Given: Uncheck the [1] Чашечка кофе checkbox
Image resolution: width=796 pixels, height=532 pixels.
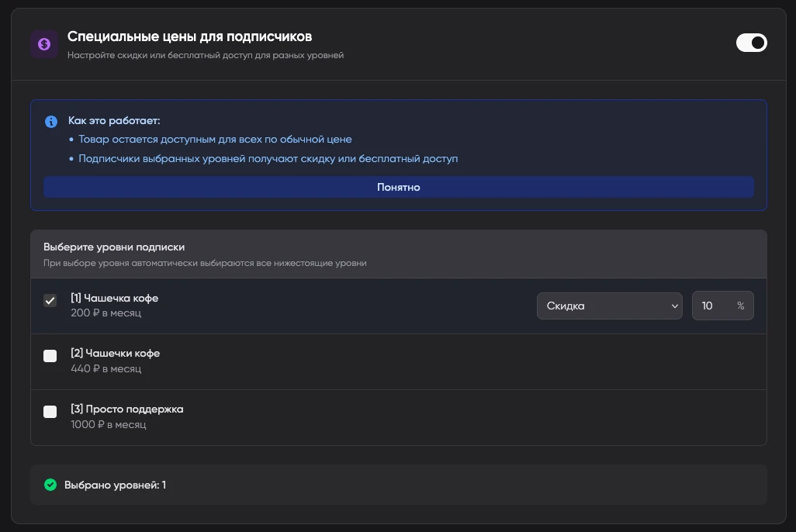Looking at the screenshot, I should point(50,301).
